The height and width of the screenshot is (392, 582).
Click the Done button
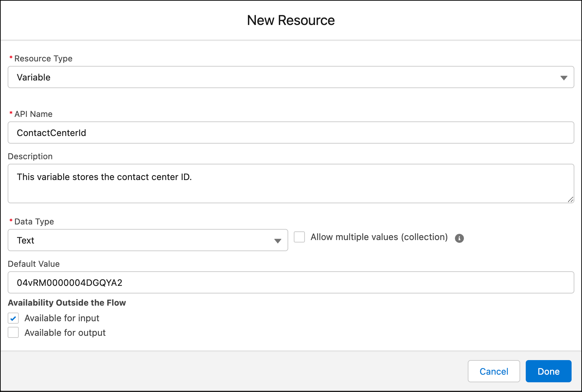coord(548,371)
